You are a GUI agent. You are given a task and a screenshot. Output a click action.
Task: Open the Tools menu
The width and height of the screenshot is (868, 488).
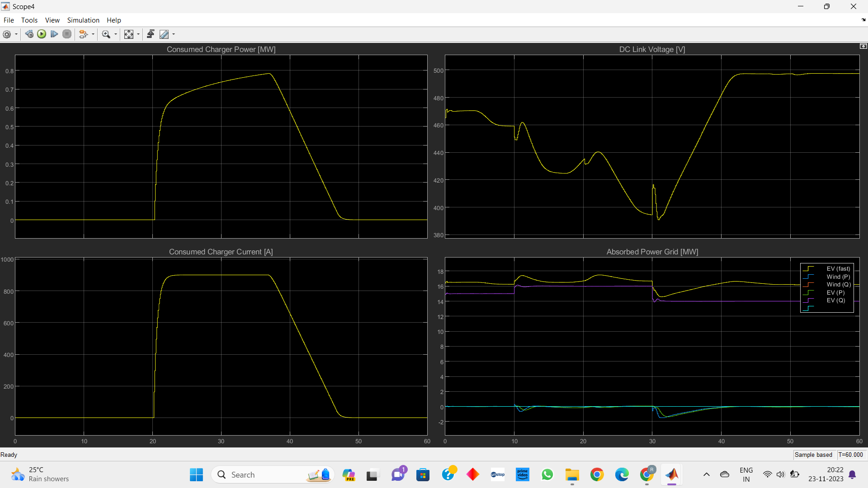click(x=29, y=20)
